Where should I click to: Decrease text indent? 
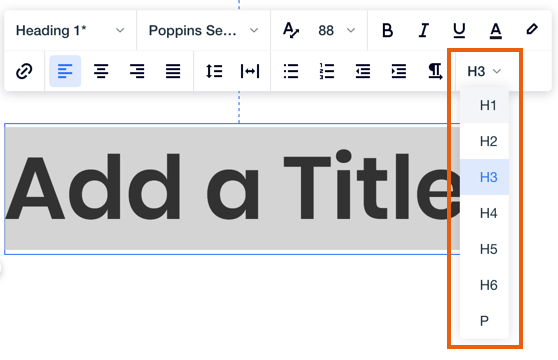point(363,71)
